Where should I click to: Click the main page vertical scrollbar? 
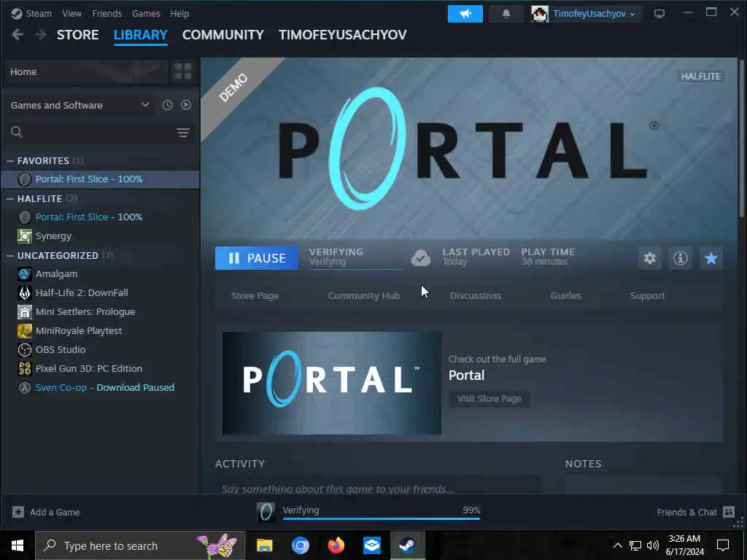(x=741, y=138)
